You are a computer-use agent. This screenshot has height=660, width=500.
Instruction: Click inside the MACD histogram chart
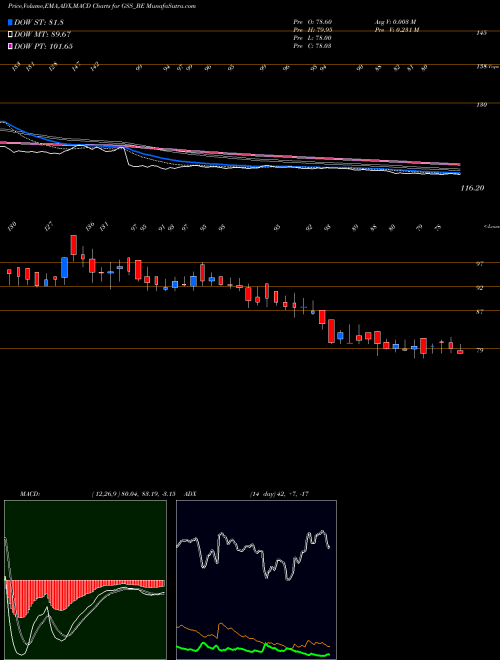pyautogui.click(x=85, y=580)
